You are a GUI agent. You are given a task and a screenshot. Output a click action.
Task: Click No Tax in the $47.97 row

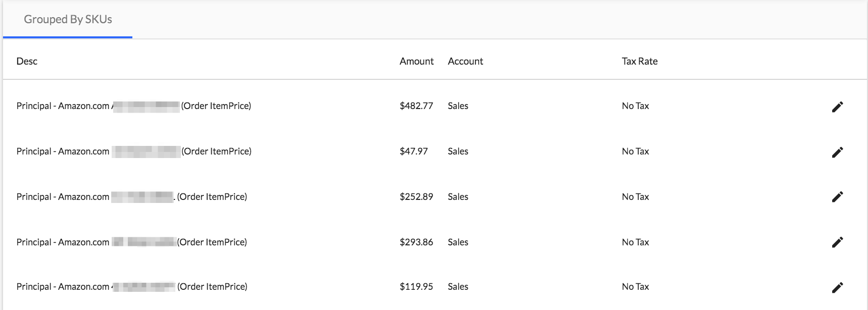click(636, 151)
